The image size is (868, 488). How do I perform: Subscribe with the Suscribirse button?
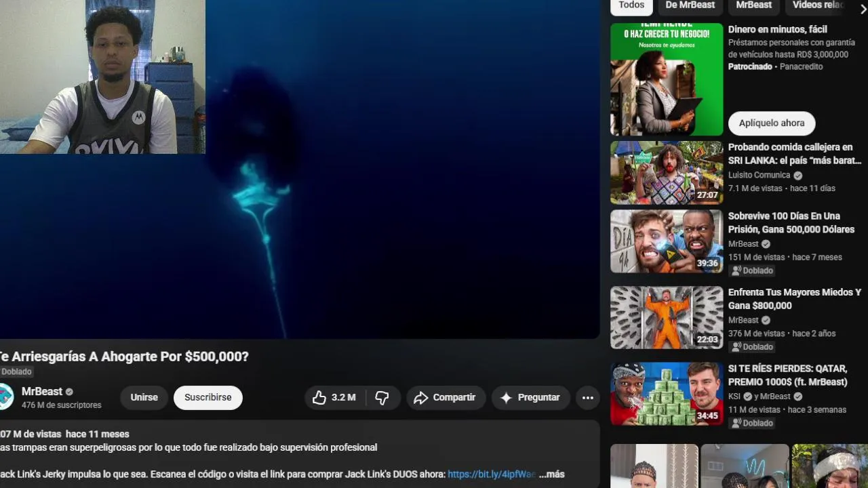click(208, 398)
